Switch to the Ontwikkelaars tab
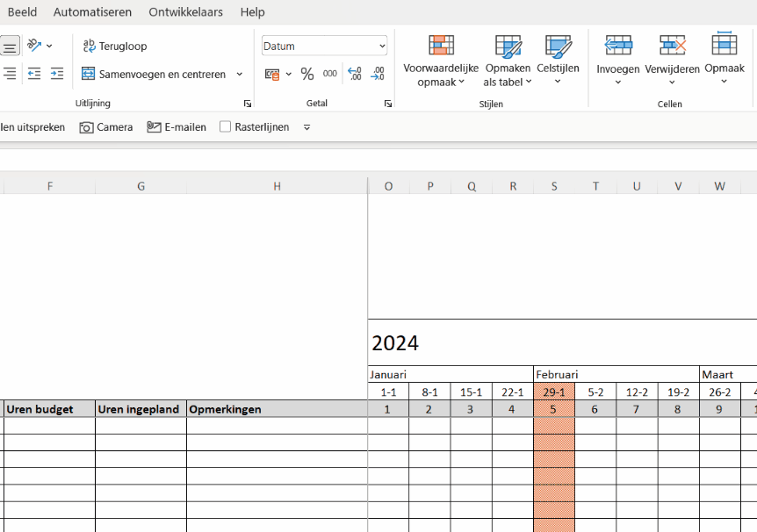This screenshot has height=532, width=757. coord(185,12)
